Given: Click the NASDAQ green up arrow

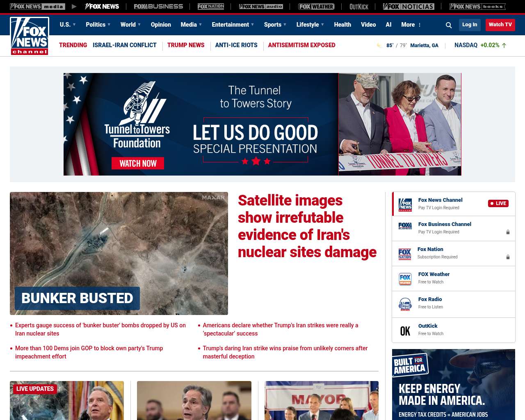Looking at the screenshot, I should pos(504,46).
